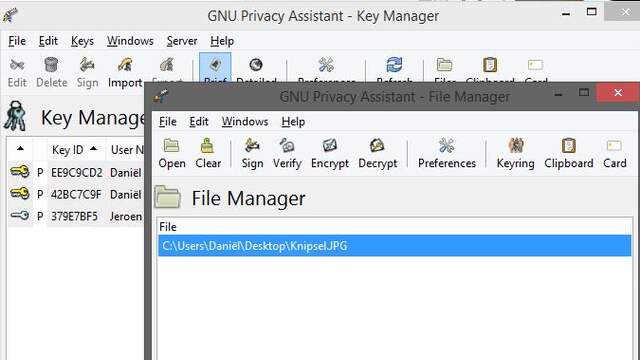640x360 pixels.
Task: Click the Decrypt toolbar icon
Action: 378,153
